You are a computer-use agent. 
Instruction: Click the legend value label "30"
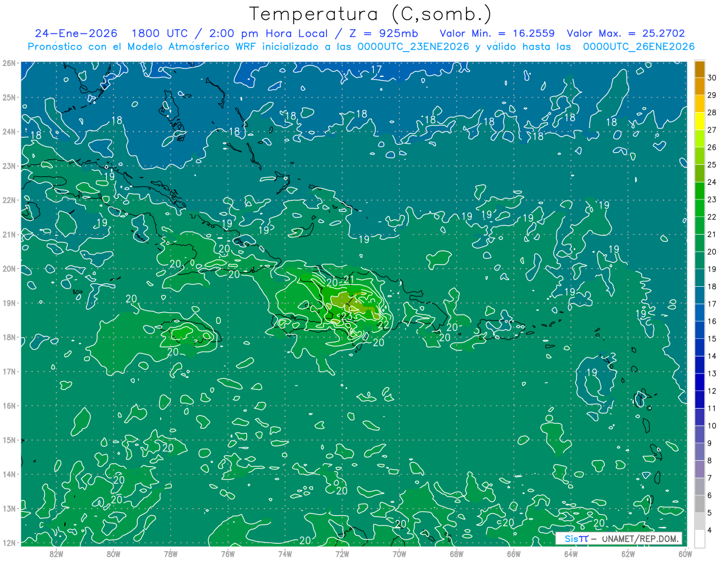pyautogui.click(x=712, y=77)
